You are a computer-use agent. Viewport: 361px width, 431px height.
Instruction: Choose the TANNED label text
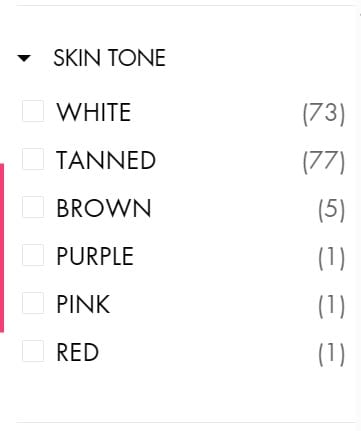click(106, 160)
